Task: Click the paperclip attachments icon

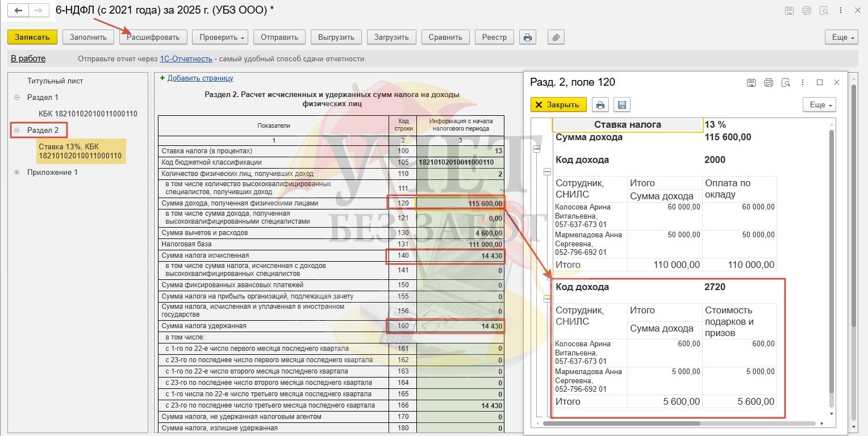Action: [x=556, y=37]
